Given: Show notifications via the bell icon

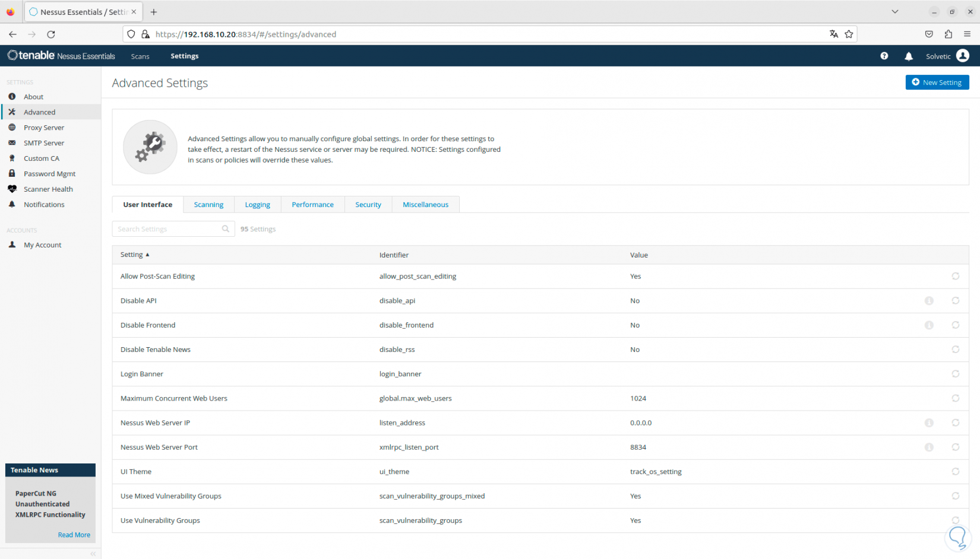Looking at the screenshot, I should coord(909,56).
